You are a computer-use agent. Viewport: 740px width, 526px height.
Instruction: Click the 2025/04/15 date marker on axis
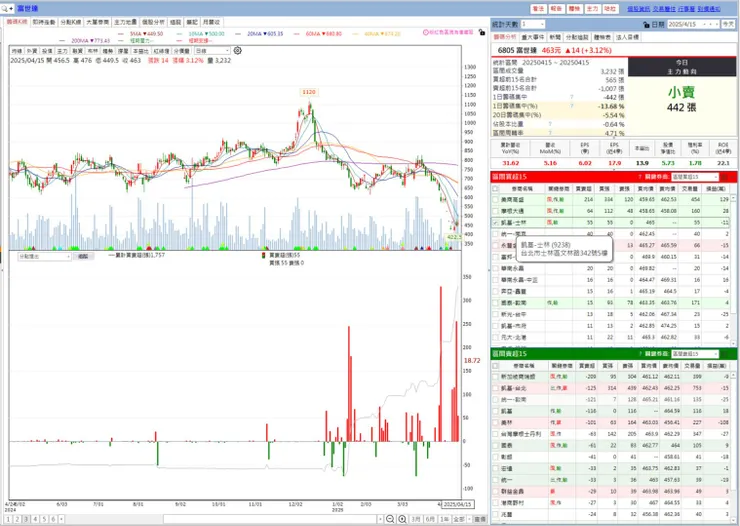point(457,504)
